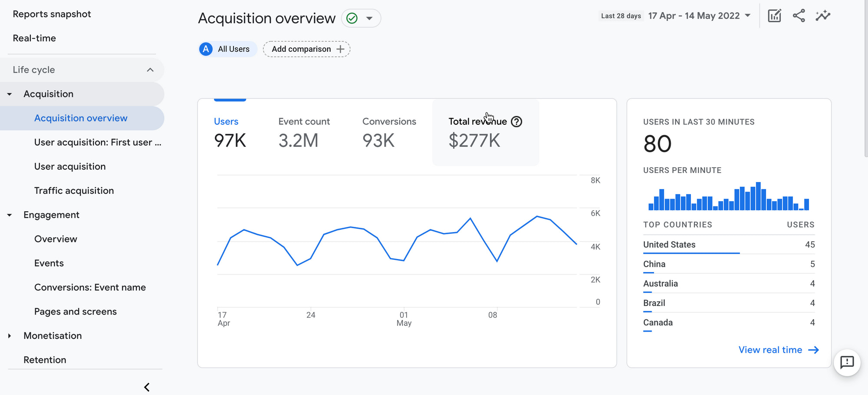Collapse the Acquisition tree group
Image resolution: width=868 pixels, height=395 pixels.
[x=10, y=94]
